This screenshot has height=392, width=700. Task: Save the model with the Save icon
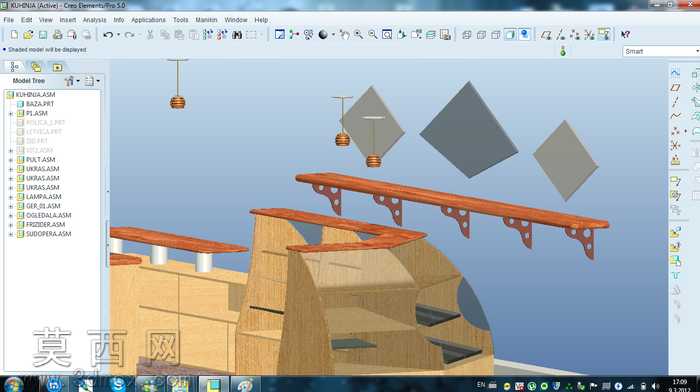[43, 34]
